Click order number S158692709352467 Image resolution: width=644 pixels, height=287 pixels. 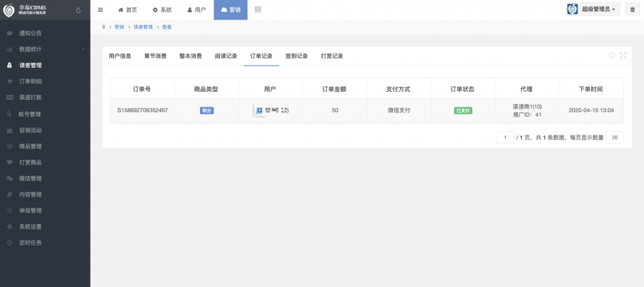[x=142, y=111]
